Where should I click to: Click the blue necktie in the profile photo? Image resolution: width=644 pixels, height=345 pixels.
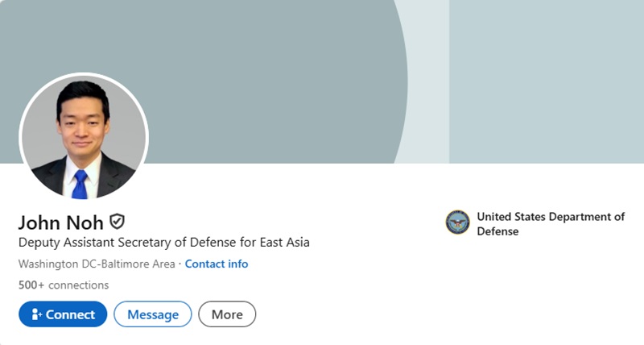[79, 184]
